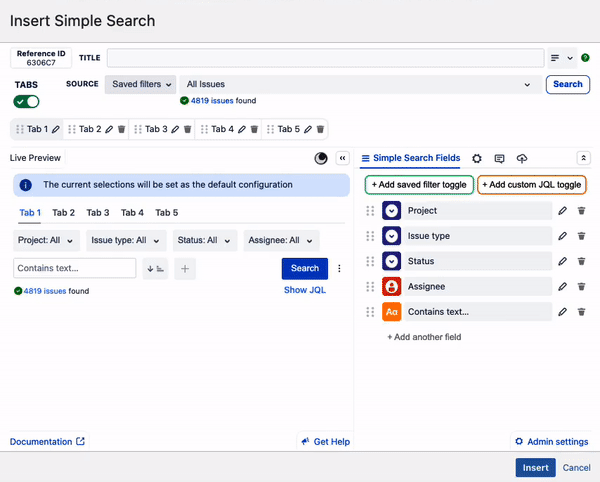Collapse the fields panel with double-chevron up
Viewport: 600px width, 482px height.
[x=584, y=158]
